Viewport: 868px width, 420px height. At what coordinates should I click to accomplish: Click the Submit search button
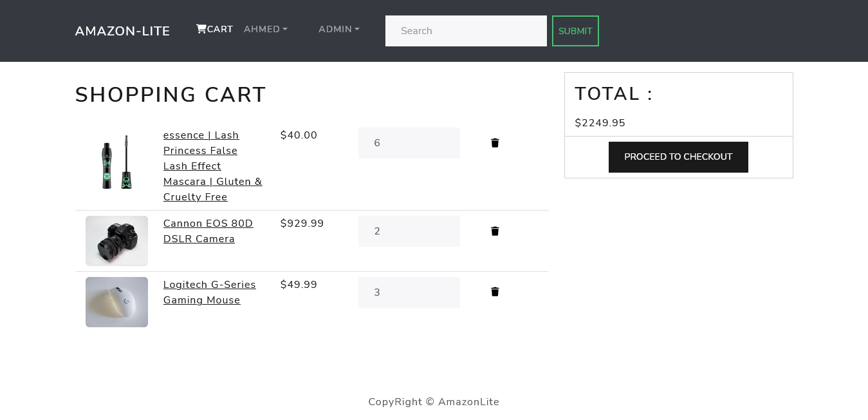point(575,31)
